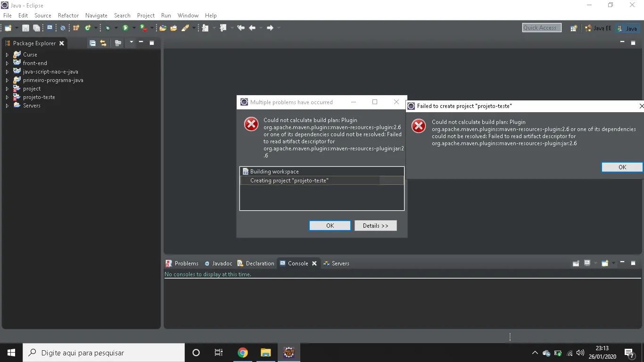Open the Refactor menu

pyautogui.click(x=68, y=16)
